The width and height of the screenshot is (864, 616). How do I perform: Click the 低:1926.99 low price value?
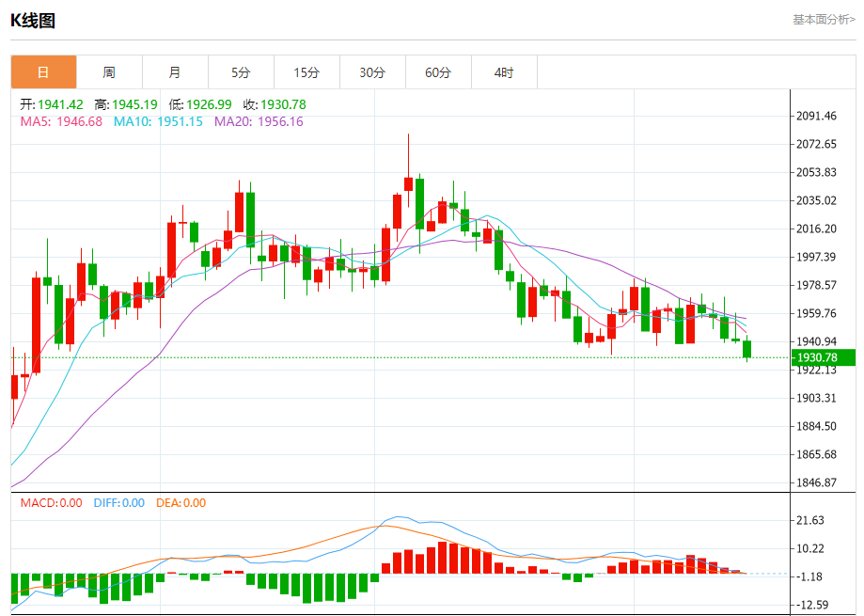click(x=200, y=104)
